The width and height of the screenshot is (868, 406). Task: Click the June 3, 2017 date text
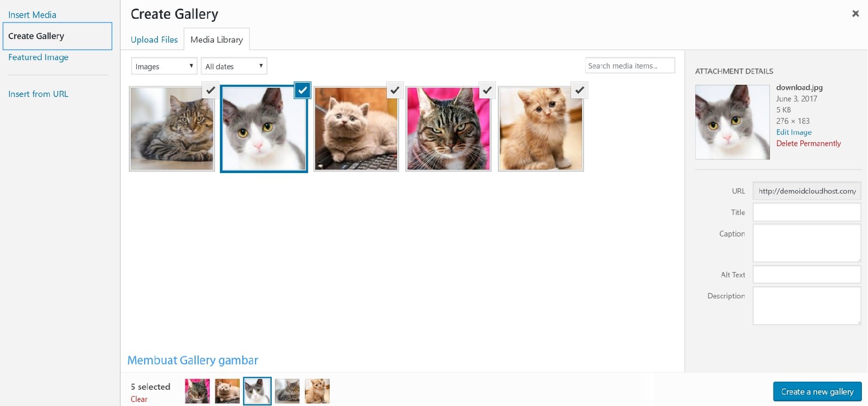click(x=796, y=98)
